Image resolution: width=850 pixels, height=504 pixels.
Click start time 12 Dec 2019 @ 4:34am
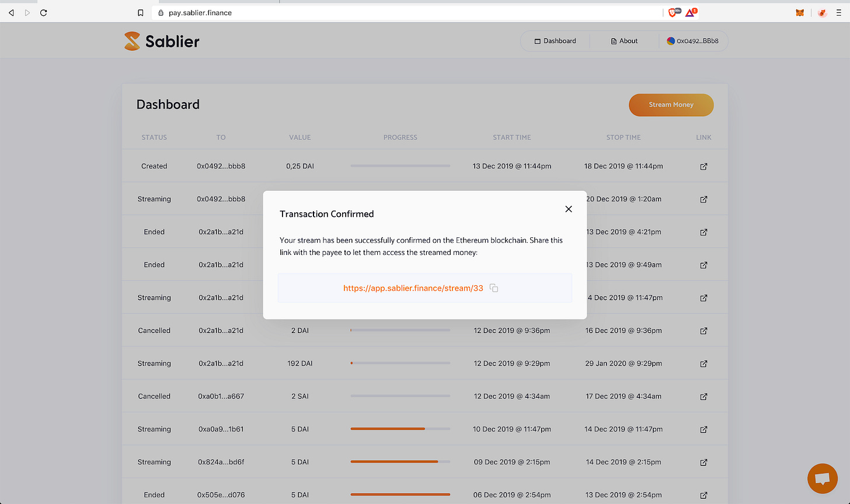point(512,396)
